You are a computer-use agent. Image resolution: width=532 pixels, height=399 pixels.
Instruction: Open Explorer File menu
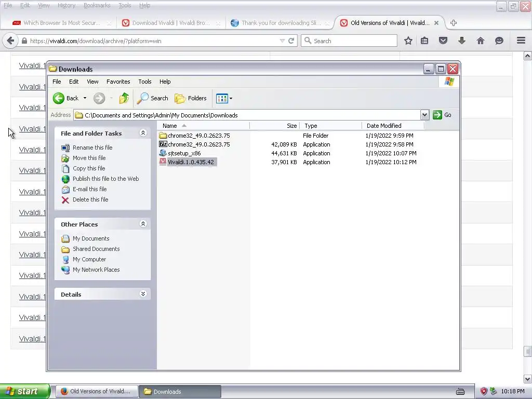pyautogui.click(x=57, y=82)
